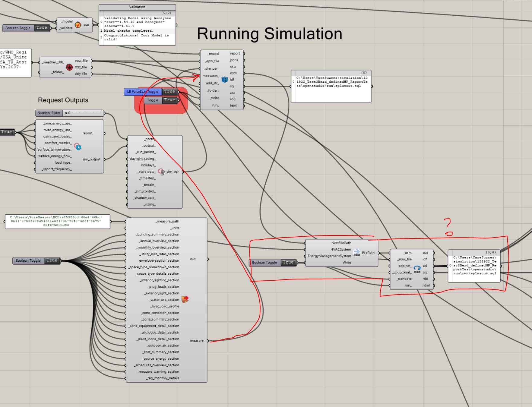Click the measure output label
This screenshot has width=532, height=407.
[197, 341]
